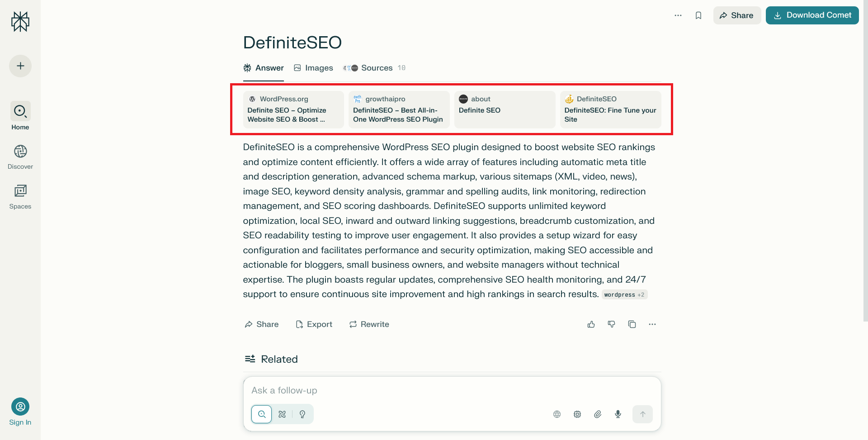Viewport: 868px width, 440px height.
Task: Select the Search mode toggle
Action: 262,414
